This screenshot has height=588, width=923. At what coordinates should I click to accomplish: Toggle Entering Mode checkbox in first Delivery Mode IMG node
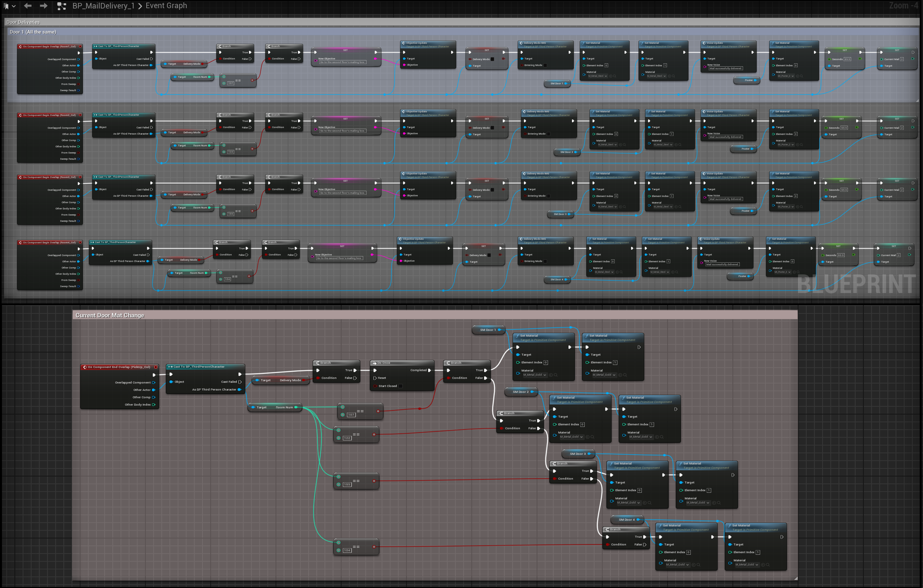coord(545,65)
